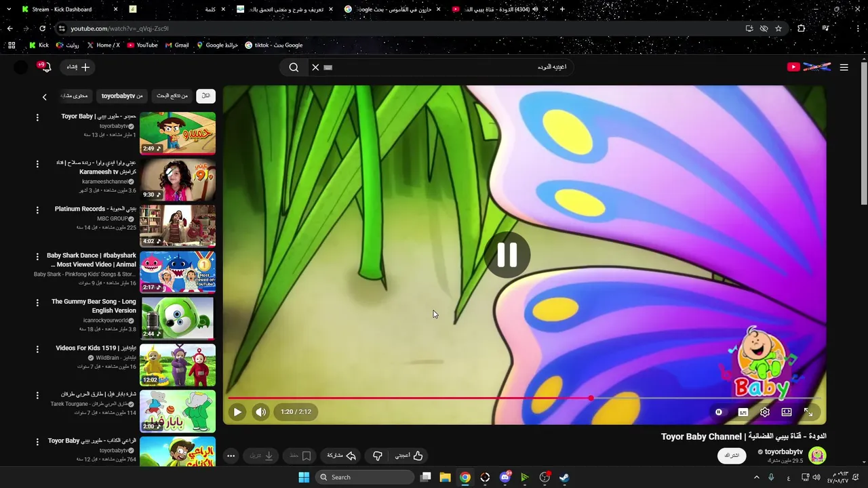
Task: Open options menu for بابار فيل video
Action: (x=37, y=396)
